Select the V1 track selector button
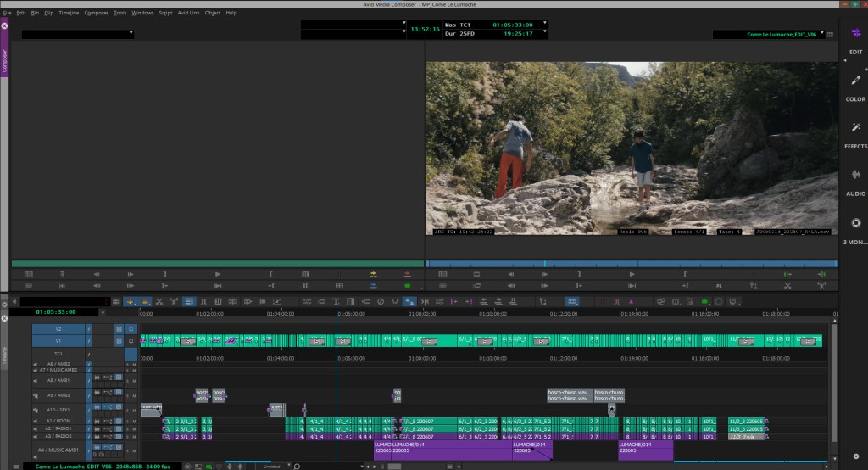The height and width of the screenshot is (470, 868). tap(58, 340)
